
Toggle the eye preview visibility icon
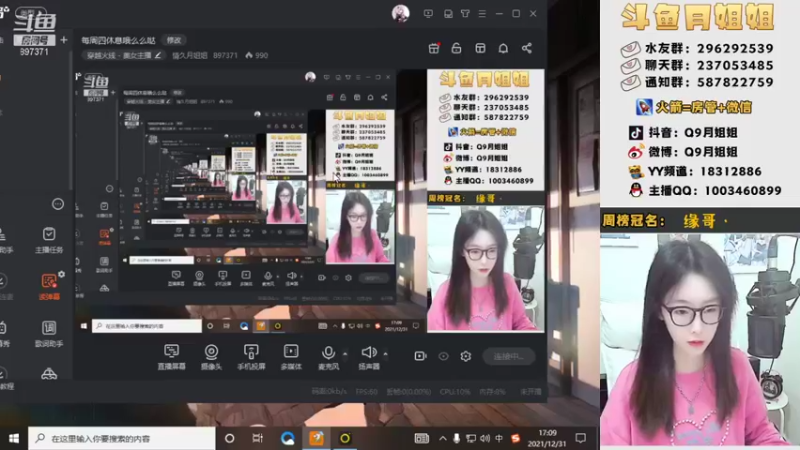443,356
